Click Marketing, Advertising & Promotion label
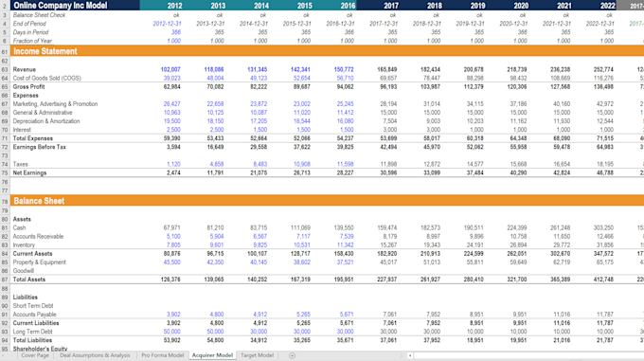Viewport: 644px width, 361px height. [56, 104]
